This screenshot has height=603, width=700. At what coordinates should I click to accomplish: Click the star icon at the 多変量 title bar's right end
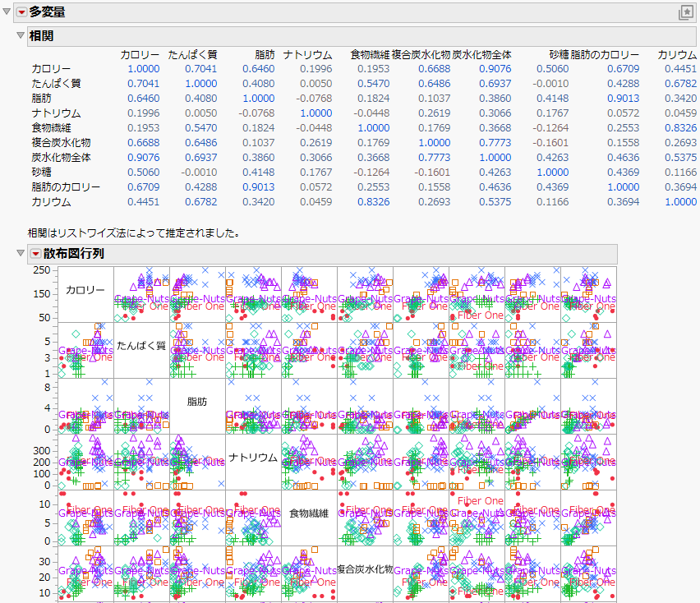click(x=686, y=13)
